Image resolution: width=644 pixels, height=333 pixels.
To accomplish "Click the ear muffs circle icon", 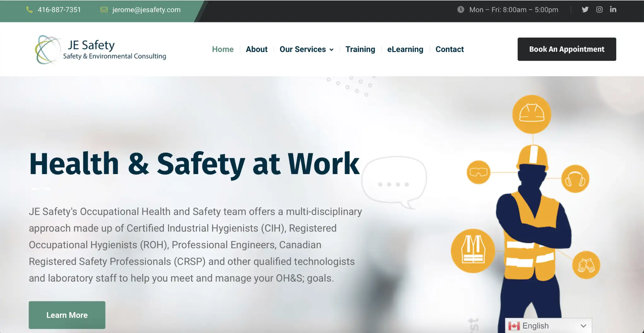I will pos(575,179).
